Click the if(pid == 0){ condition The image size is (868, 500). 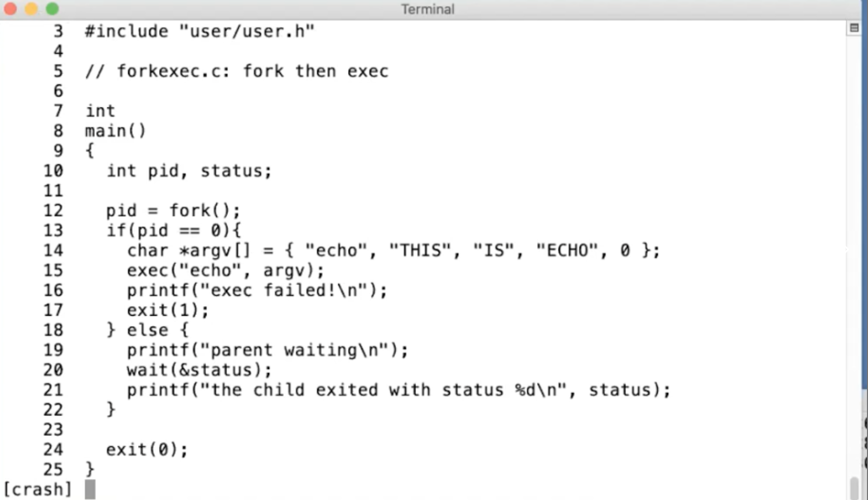(173, 231)
